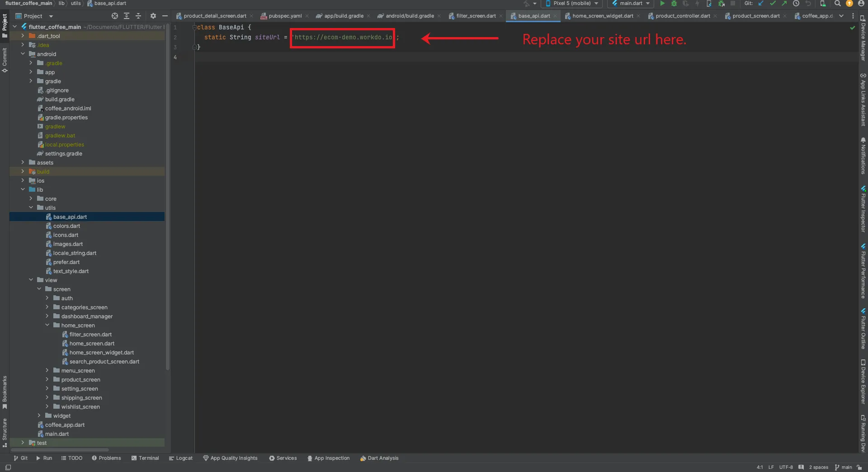
Task: Commit changes with the green checkmark Git icon
Action: (x=773, y=3)
